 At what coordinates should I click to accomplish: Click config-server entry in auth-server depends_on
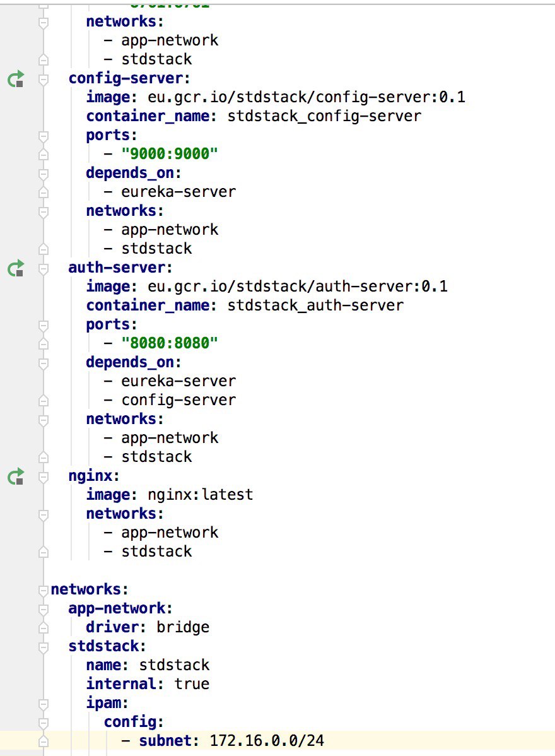coord(178,400)
